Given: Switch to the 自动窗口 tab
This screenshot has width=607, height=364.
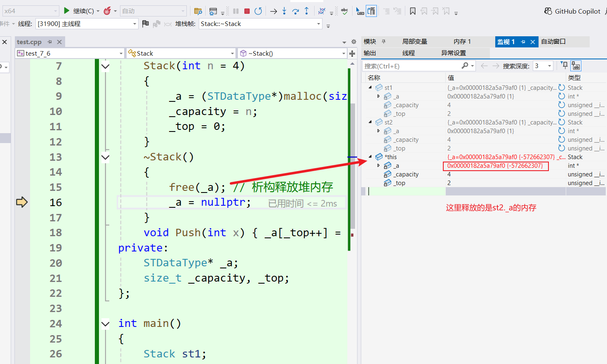Looking at the screenshot, I should (x=553, y=41).
